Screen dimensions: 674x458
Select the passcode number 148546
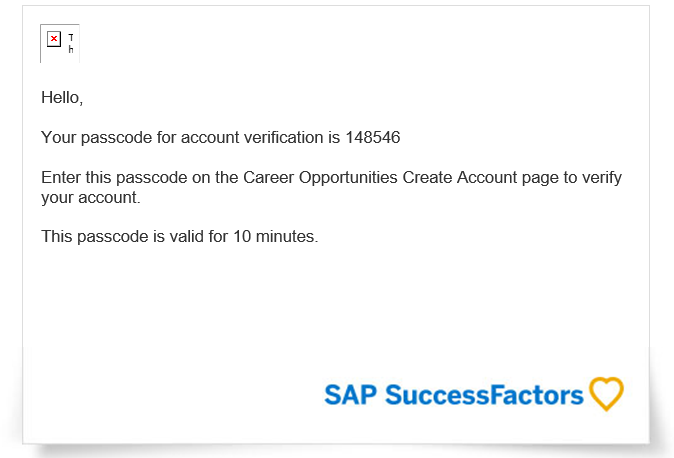(373, 138)
